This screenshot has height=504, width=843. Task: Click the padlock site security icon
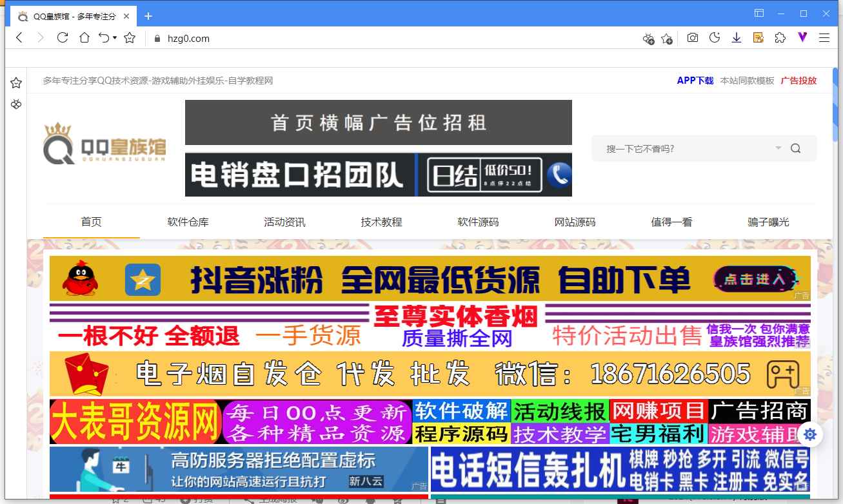(157, 39)
